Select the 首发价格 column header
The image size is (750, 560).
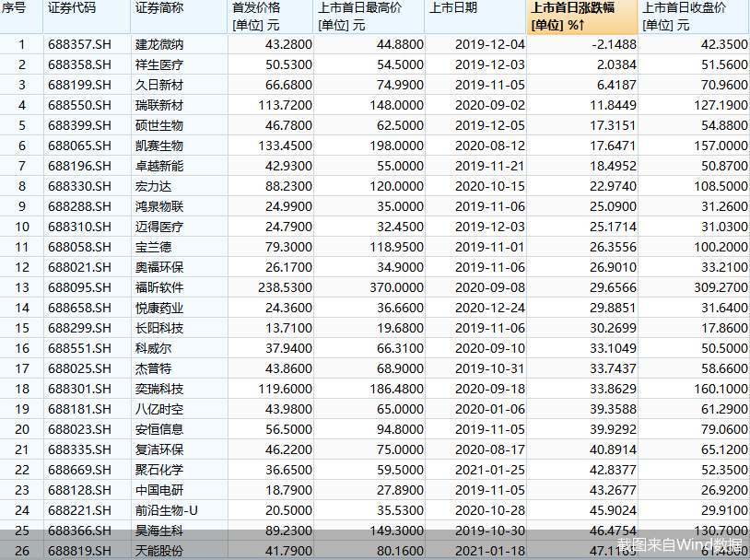tap(271, 17)
